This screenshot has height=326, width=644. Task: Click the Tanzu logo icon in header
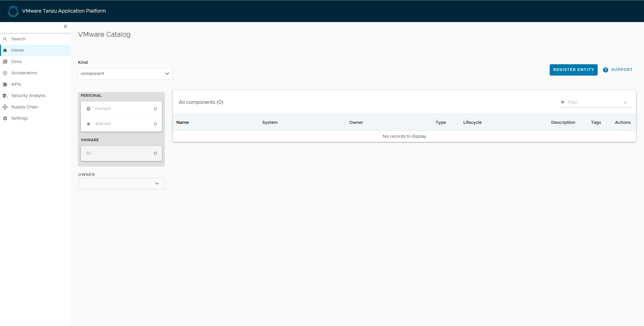coord(13,11)
